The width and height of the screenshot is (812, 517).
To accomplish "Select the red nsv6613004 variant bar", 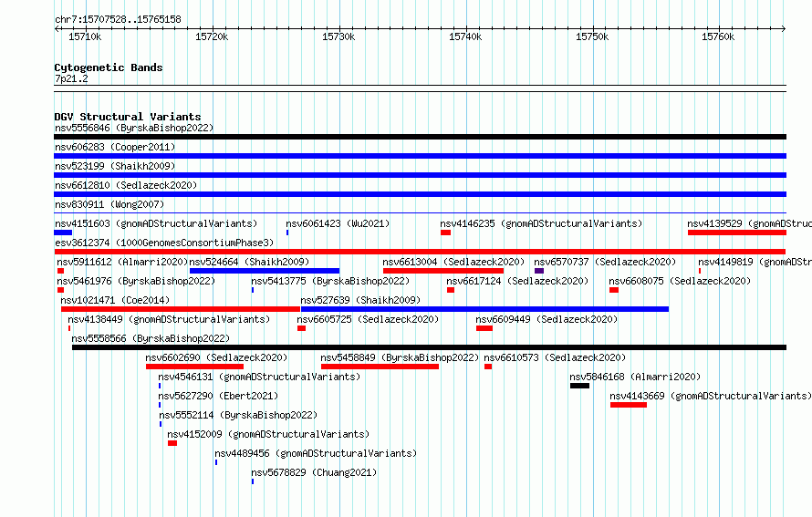I will [443, 271].
